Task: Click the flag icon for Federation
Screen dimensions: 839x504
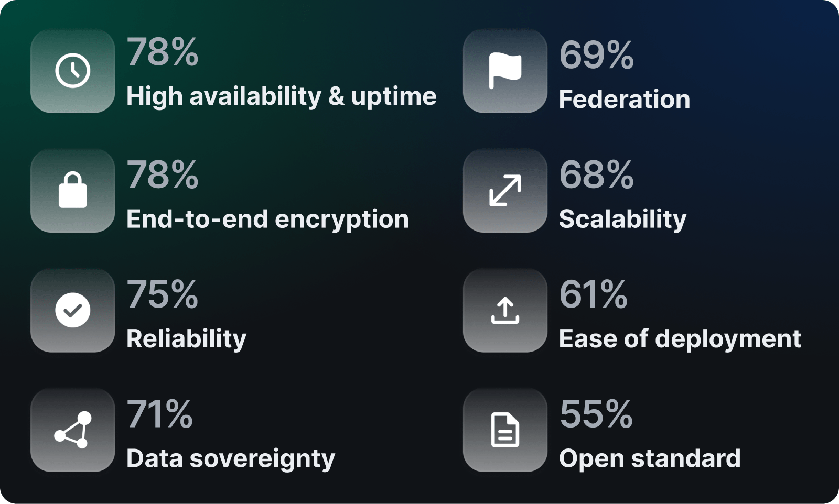Action: (505, 71)
